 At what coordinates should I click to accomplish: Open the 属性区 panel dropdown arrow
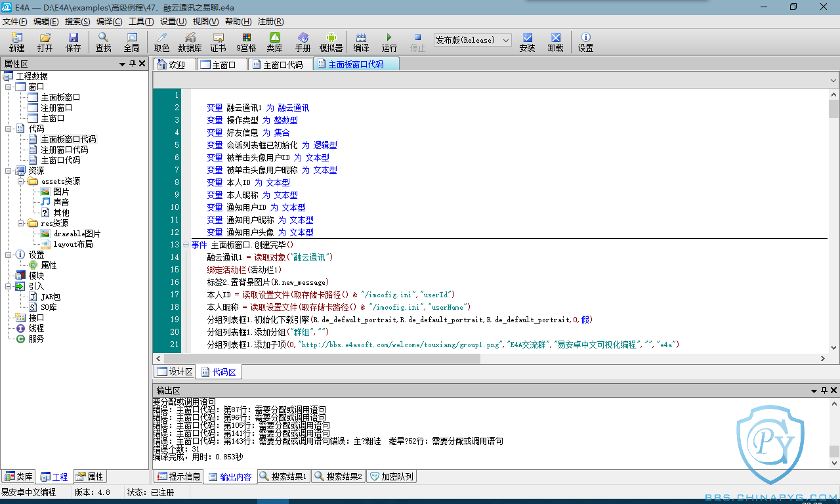tap(122, 64)
